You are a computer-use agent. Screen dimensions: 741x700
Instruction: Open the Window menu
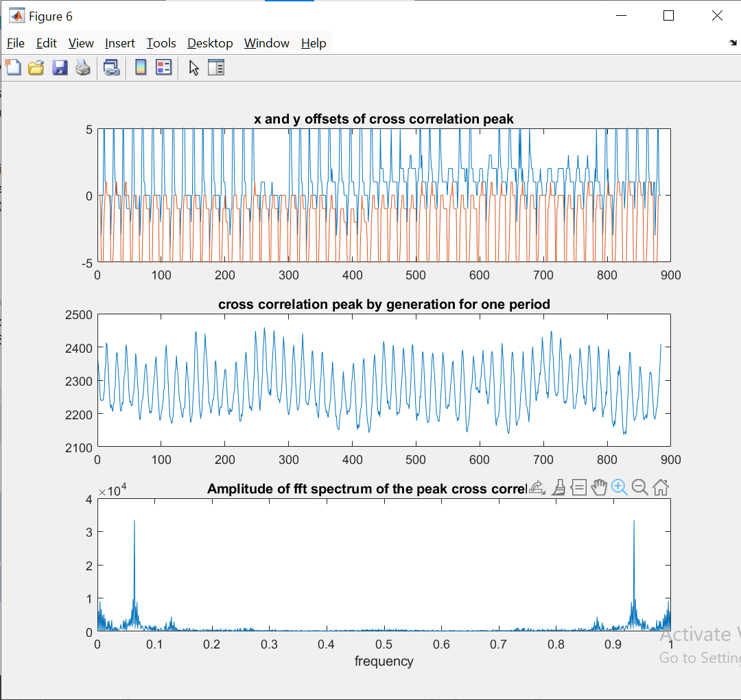(266, 43)
